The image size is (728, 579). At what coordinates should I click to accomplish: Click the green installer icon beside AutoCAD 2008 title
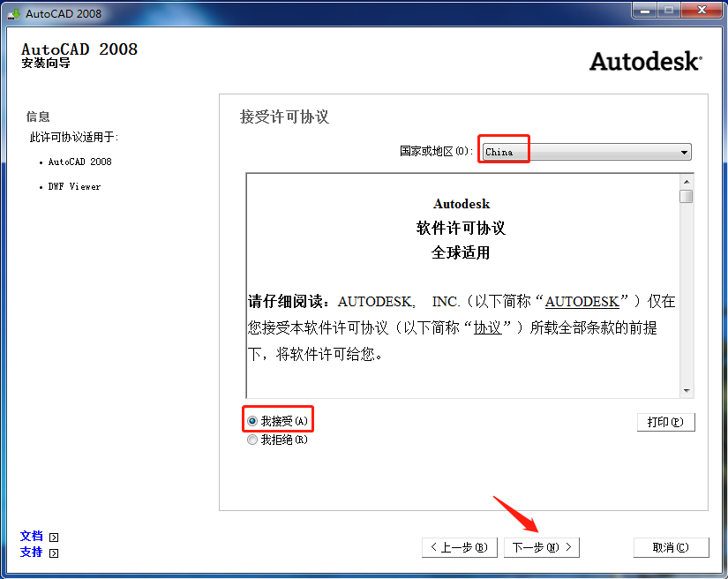[14, 13]
